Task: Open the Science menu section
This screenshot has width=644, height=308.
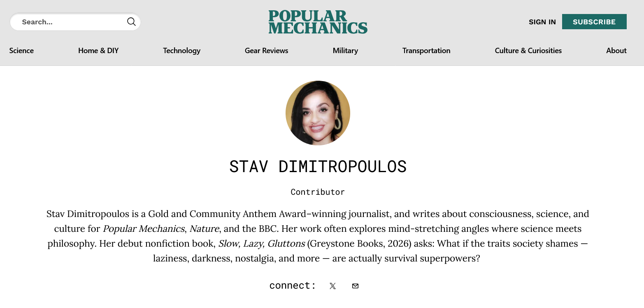Action: 21,51
